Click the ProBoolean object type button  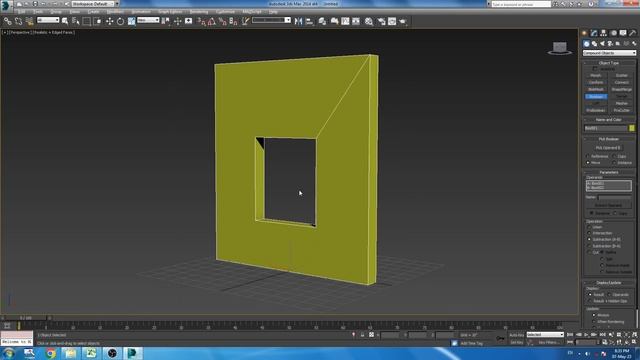click(596, 110)
